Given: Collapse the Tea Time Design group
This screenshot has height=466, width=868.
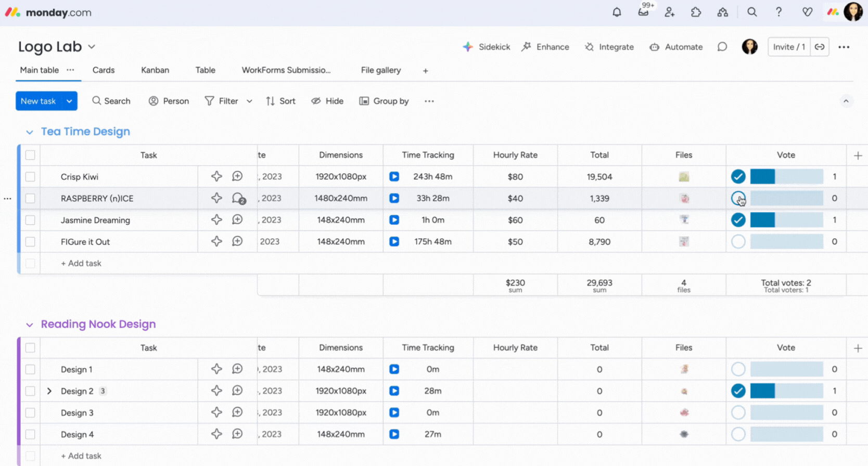Looking at the screenshot, I should [30, 132].
